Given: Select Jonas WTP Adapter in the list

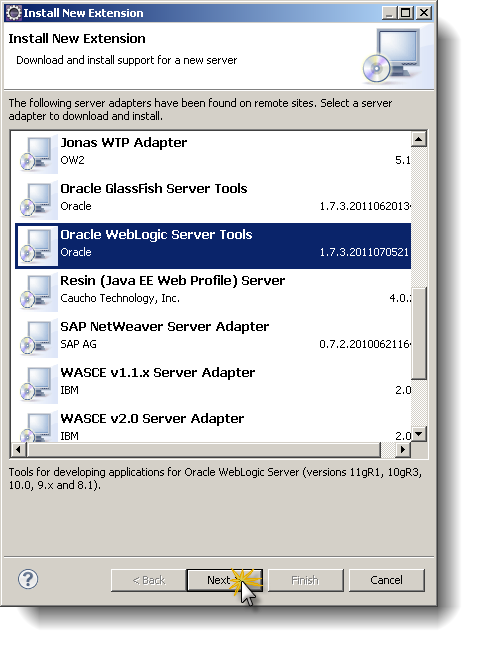Looking at the screenshot, I should coord(213,153).
